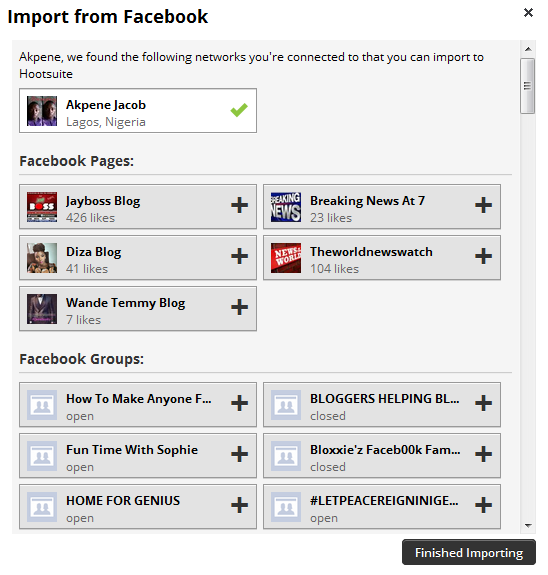Image resolution: width=548 pixels, height=575 pixels.
Task: Click scrollbar down arrow
Action: 528,525
